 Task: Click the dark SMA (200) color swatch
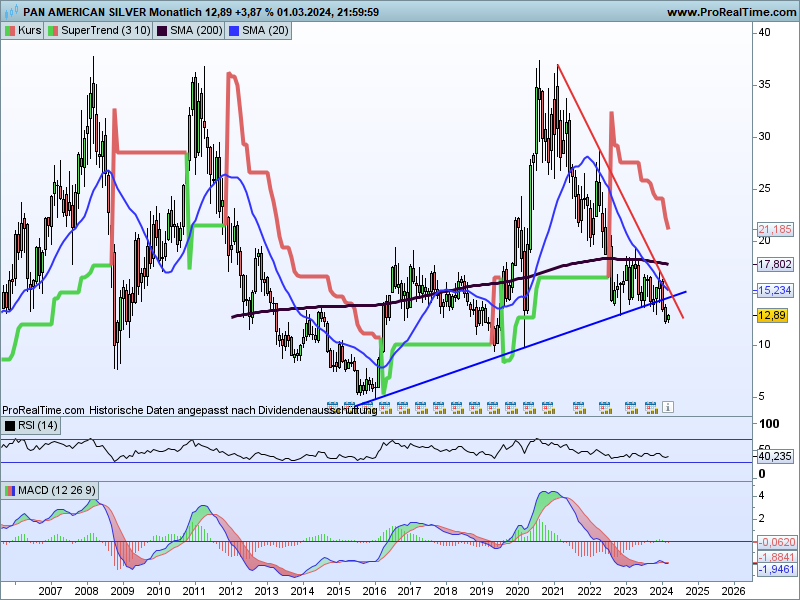pyautogui.click(x=162, y=31)
